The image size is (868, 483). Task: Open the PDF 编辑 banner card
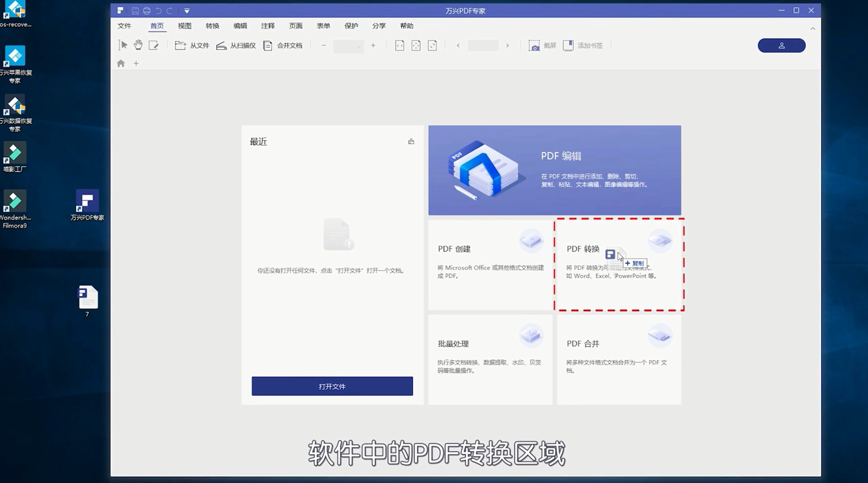[554, 170]
